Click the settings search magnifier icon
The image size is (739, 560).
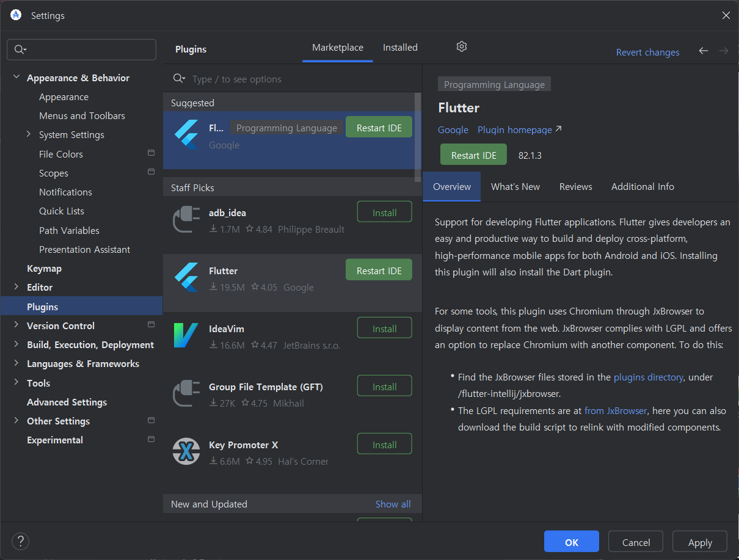coord(20,49)
